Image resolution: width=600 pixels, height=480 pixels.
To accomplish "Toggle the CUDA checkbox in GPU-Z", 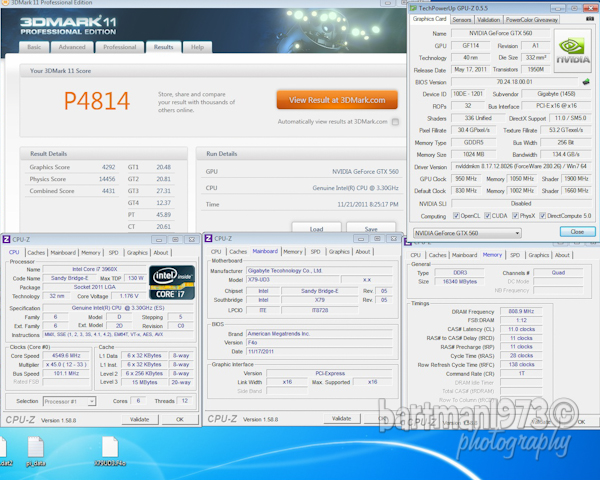I will [487, 215].
